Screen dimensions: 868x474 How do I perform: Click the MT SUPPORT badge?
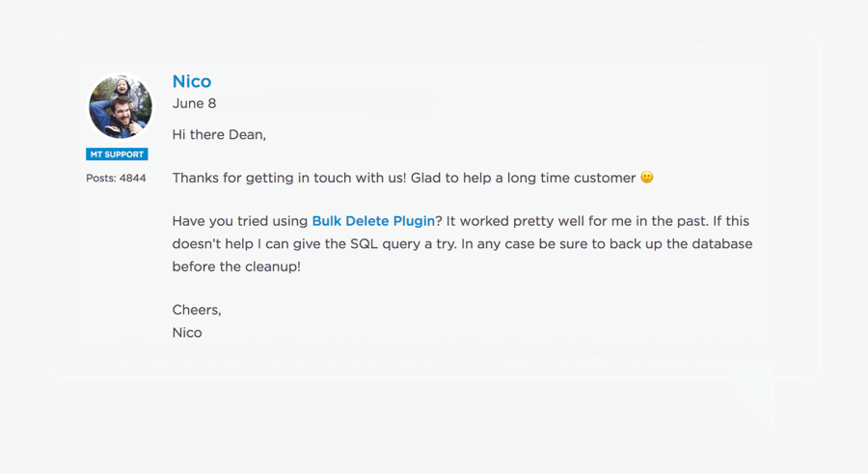coord(117,154)
